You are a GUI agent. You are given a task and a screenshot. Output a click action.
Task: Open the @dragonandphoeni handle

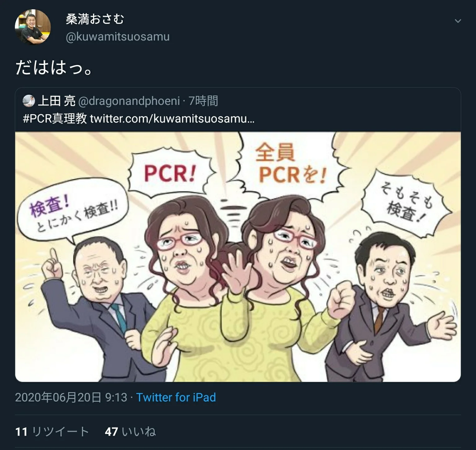point(129,101)
